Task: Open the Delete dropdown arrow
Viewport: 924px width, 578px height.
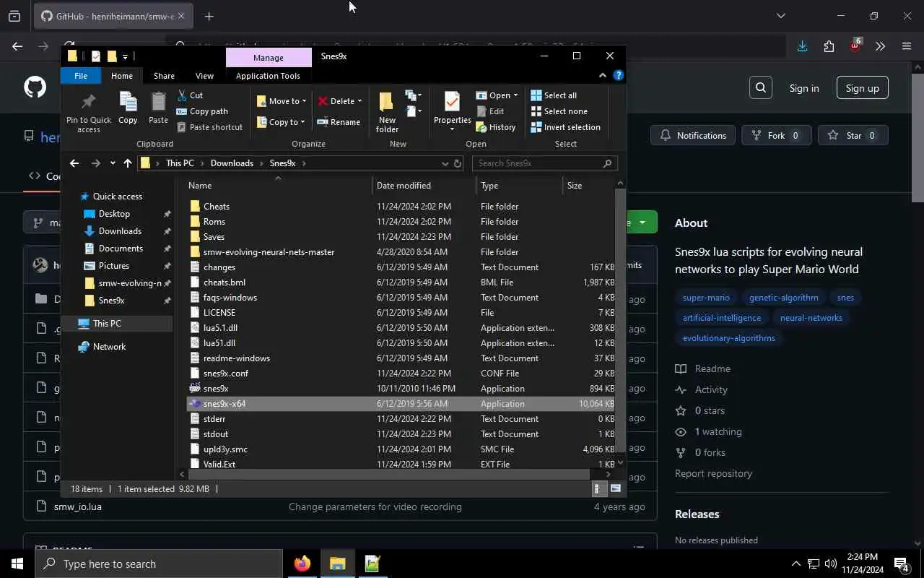Action: pyautogui.click(x=359, y=101)
